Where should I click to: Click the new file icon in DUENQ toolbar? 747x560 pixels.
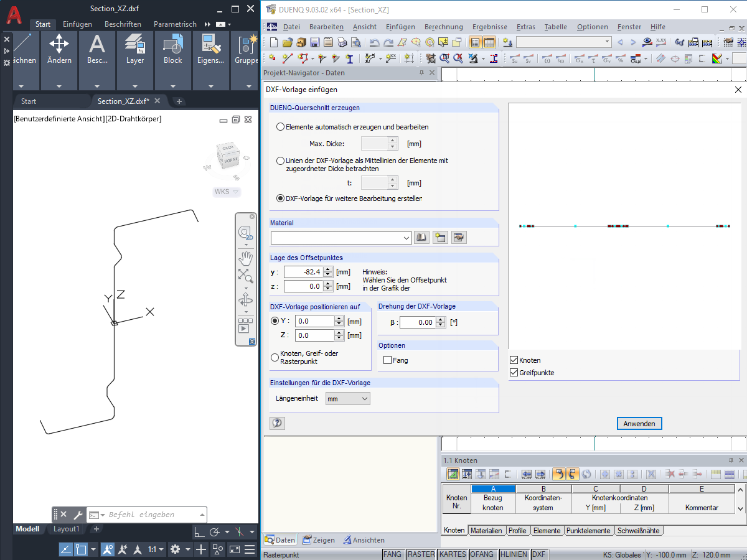pos(273,42)
